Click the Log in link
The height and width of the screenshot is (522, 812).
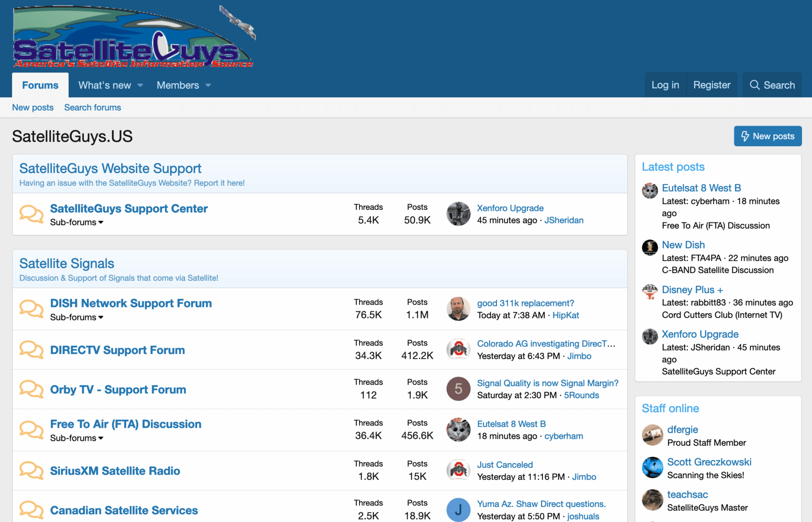pyautogui.click(x=665, y=85)
